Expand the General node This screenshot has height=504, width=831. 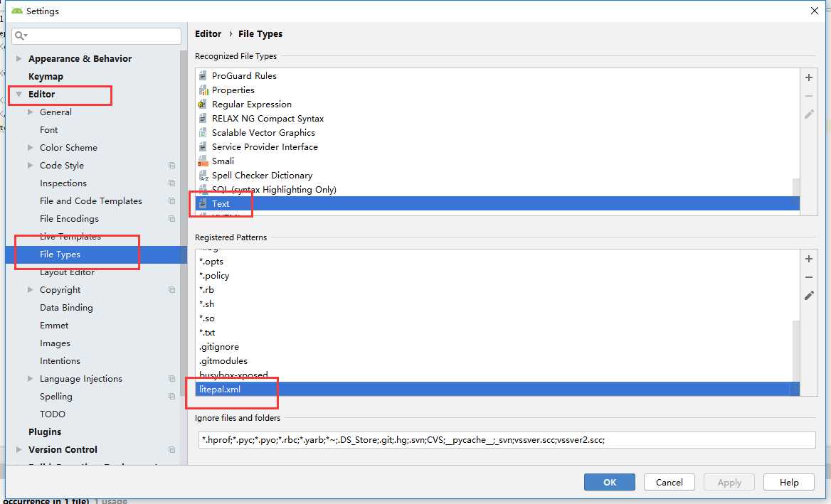pos(30,112)
